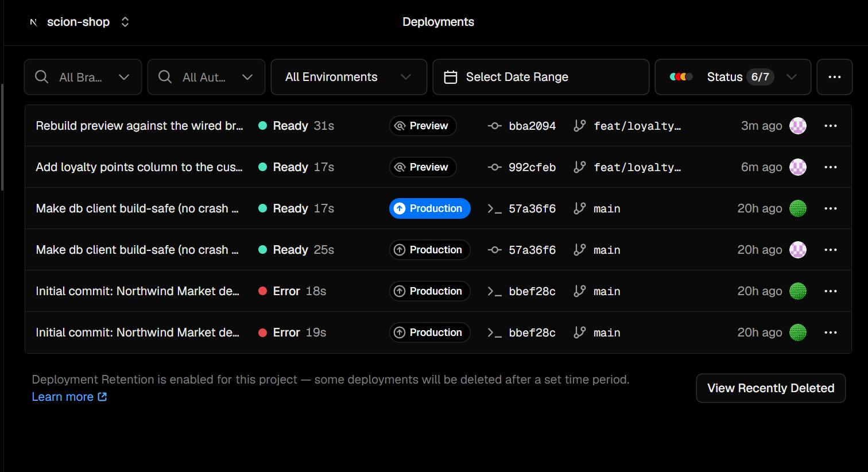Viewport: 868px width, 472px height.
Task: Click the search icon in All Branches filter
Action: click(41, 77)
